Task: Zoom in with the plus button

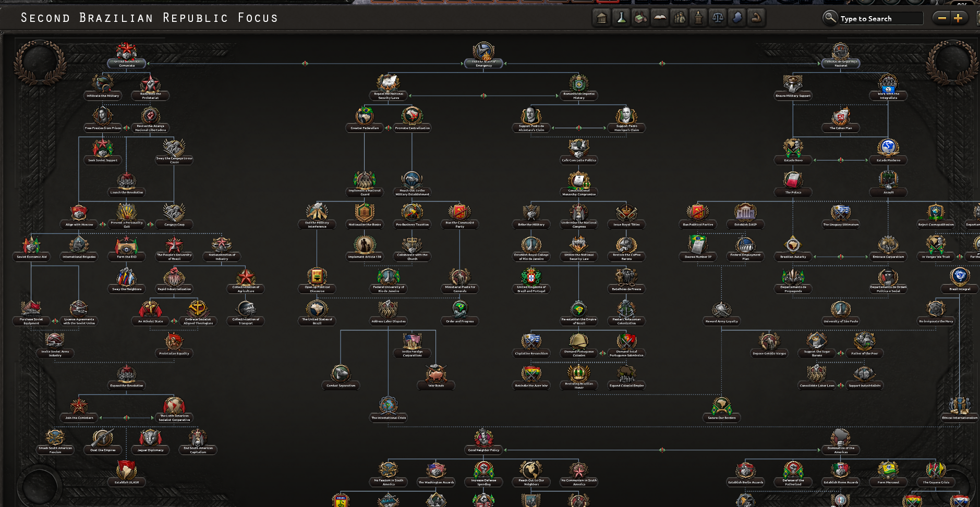Action: click(x=958, y=18)
